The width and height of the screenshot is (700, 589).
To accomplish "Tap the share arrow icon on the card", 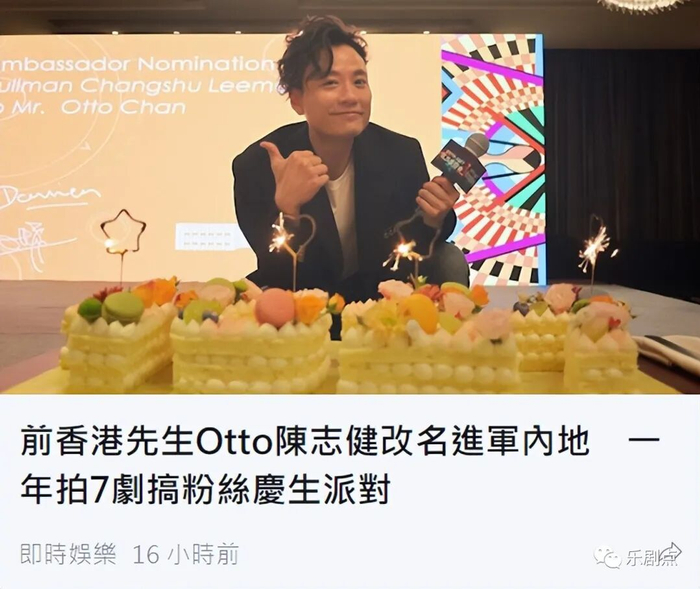I will coord(672,551).
